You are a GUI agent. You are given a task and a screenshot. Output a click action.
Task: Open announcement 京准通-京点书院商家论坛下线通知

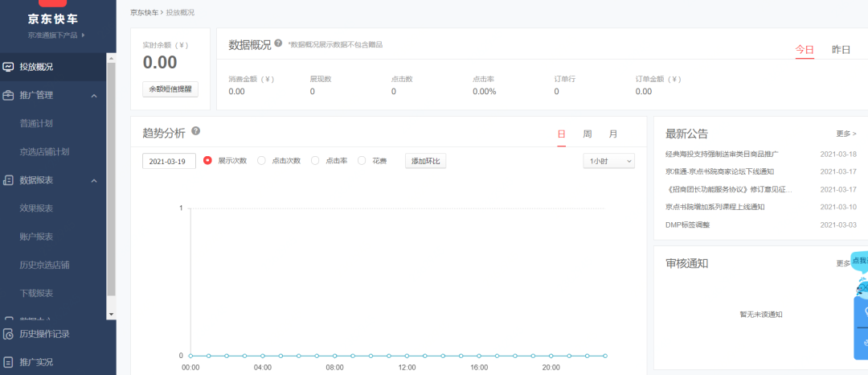[x=719, y=171]
